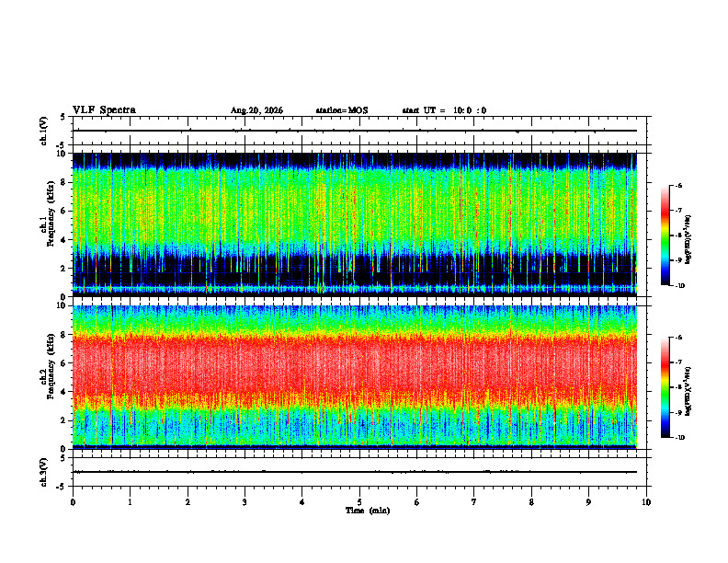728x563 pixels.
Task: Click the "-6" tick on ch.1 color bar
Action: click(x=678, y=186)
